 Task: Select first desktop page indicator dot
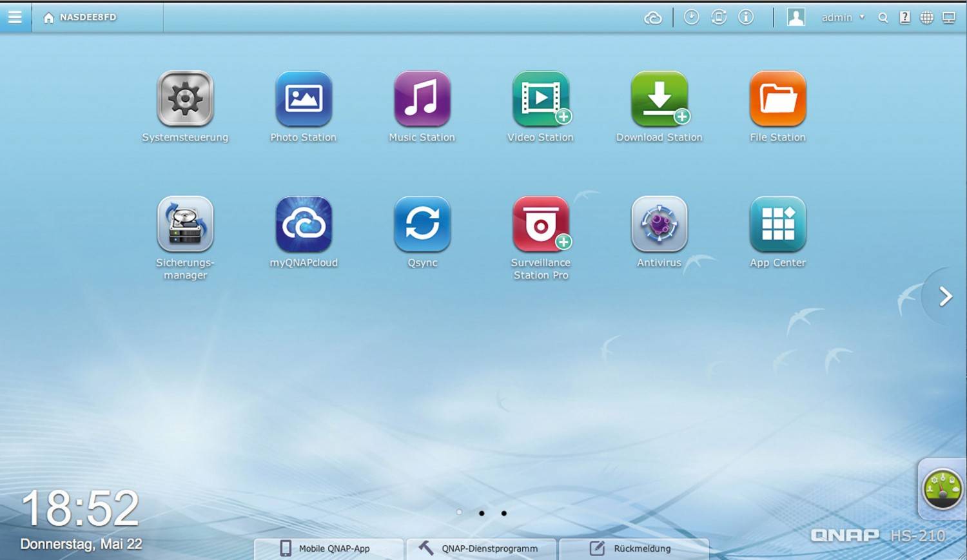[x=459, y=513]
